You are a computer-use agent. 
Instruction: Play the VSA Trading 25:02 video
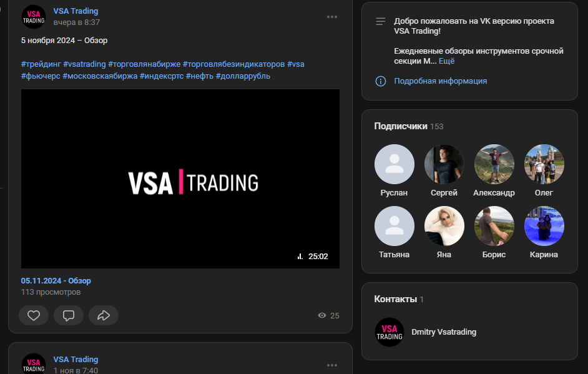coord(180,179)
